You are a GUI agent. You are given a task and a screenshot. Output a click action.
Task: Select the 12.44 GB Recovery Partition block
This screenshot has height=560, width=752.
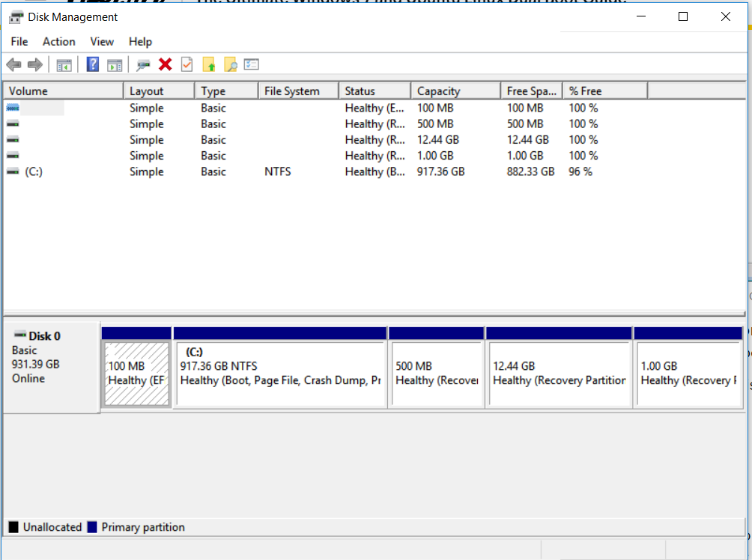558,374
